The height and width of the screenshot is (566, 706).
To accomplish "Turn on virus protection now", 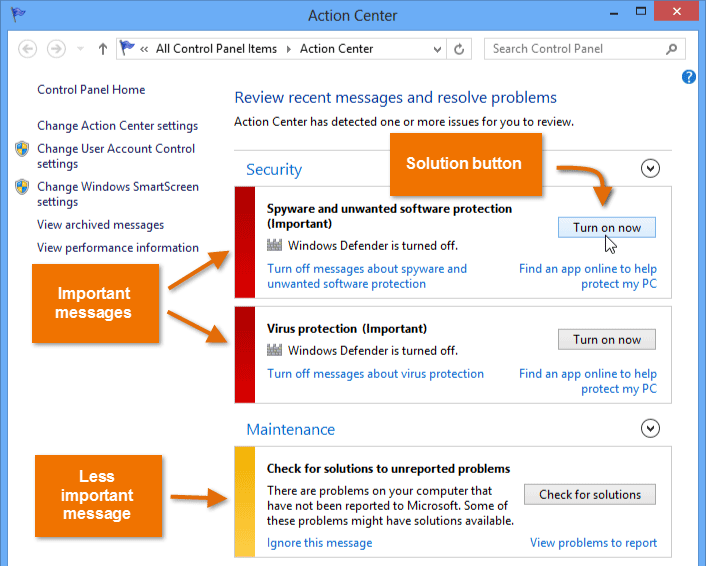I will [606, 340].
